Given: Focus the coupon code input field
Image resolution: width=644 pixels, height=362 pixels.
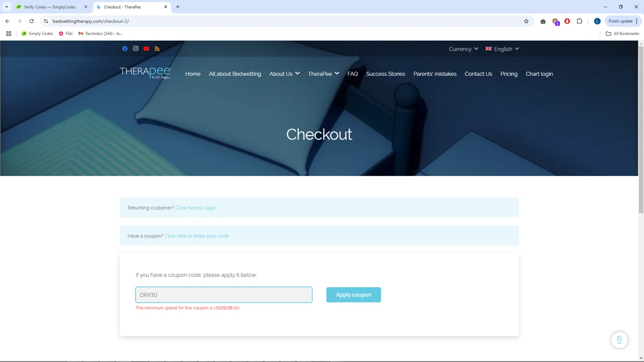Looking at the screenshot, I should (x=224, y=295).
